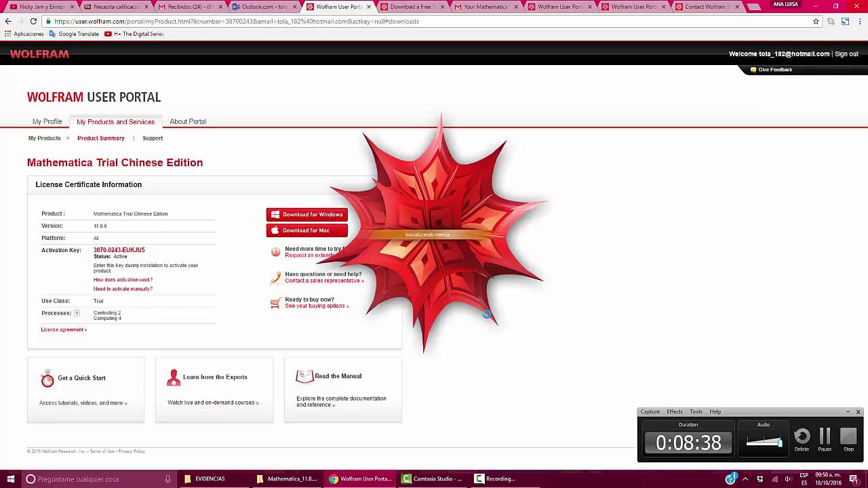The image size is (868, 488).
Task: Click the ESP language indicator in the taskbar
Action: pos(804,479)
